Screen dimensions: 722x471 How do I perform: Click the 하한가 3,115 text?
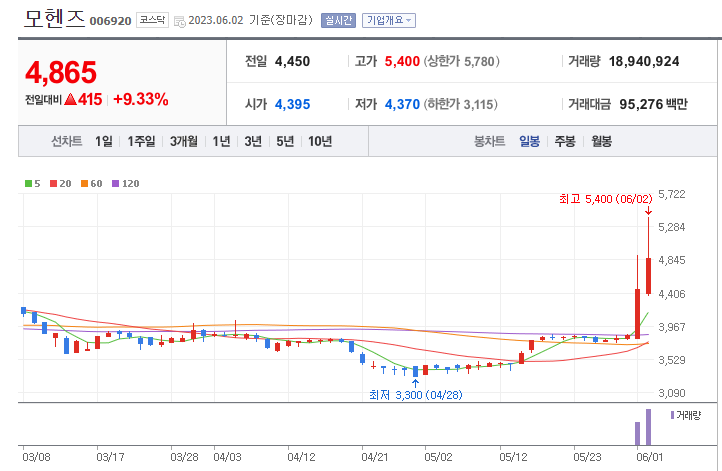coord(460,104)
